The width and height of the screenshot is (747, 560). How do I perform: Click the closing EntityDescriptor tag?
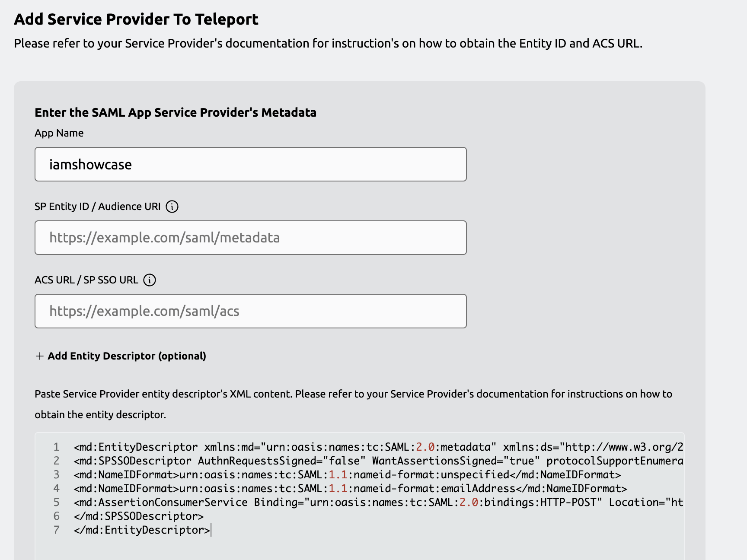[138, 530]
